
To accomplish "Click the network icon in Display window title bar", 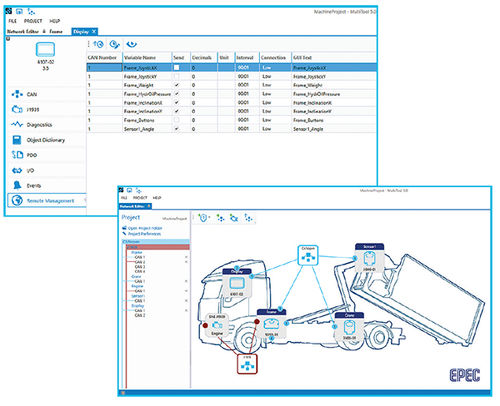I will tap(31, 12).
